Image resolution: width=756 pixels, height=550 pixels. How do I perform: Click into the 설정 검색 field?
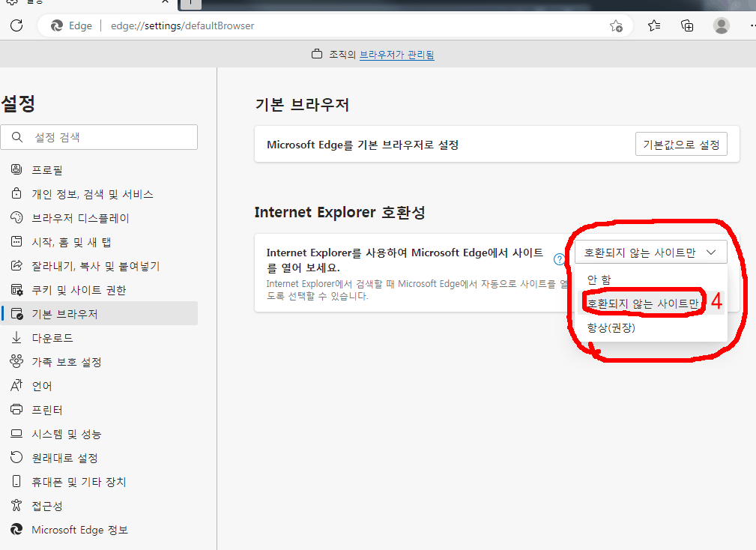99,137
